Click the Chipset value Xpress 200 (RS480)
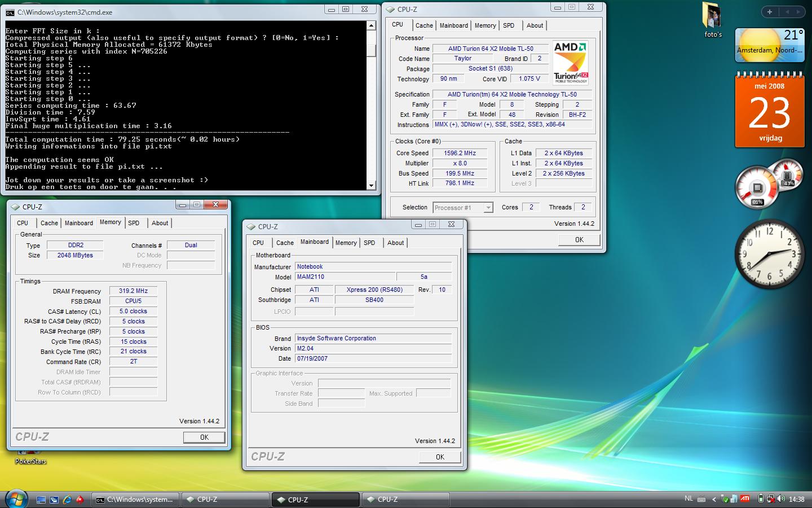This screenshot has height=508, width=812. coord(374,290)
